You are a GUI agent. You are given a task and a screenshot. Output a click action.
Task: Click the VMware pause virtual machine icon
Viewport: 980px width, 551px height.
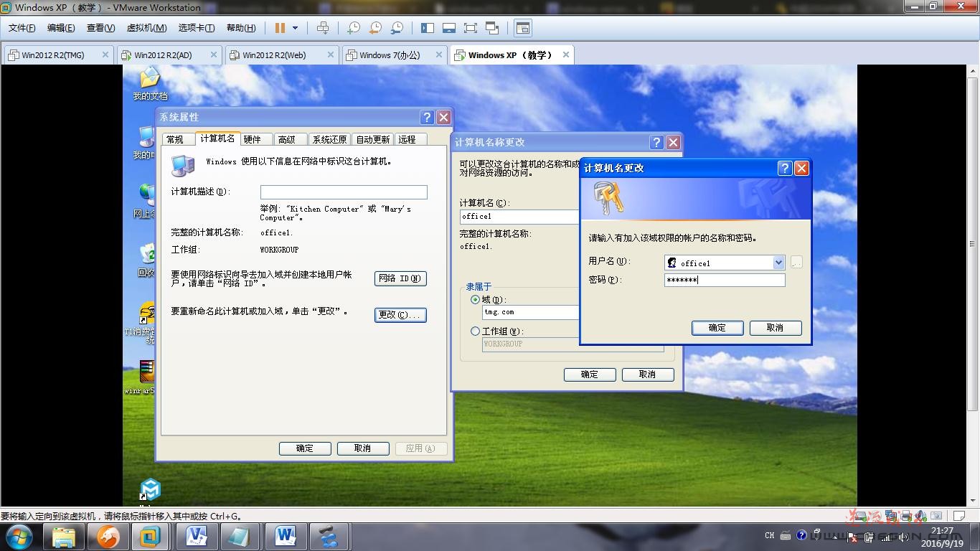(x=280, y=28)
